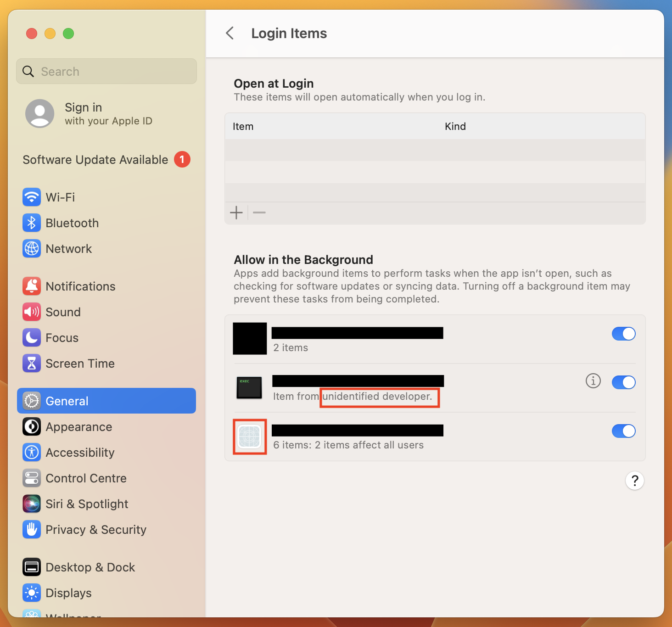This screenshot has height=627, width=672.
Task: Click the Sound speaker icon
Action: click(x=32, y=312)
